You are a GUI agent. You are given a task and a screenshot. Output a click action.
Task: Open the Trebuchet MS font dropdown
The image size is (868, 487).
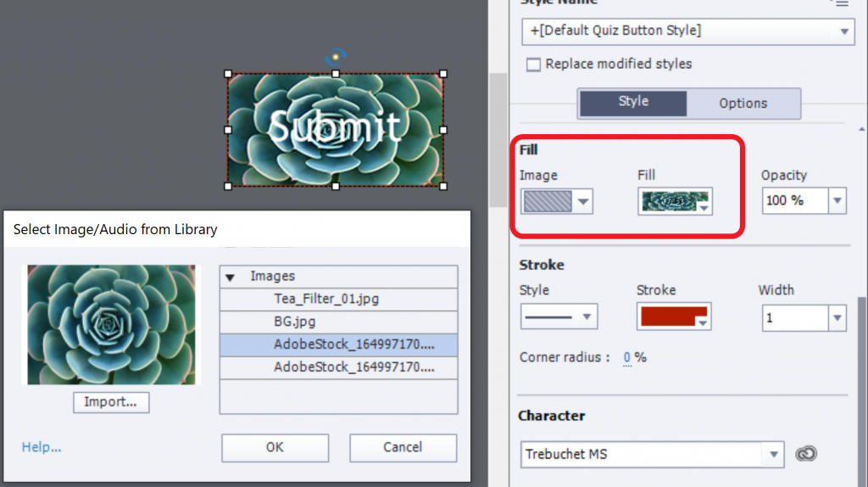[773, 455]
